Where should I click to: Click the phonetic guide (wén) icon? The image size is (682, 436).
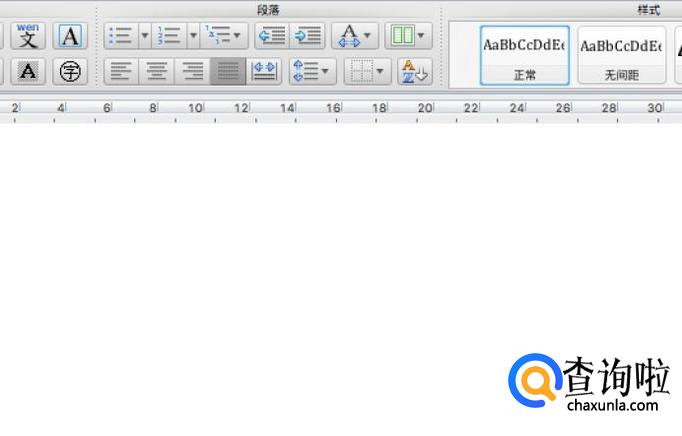point(29,36)
